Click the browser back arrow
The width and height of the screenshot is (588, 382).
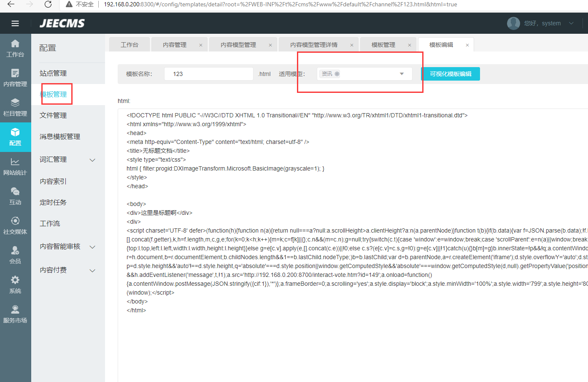(11, 4)
